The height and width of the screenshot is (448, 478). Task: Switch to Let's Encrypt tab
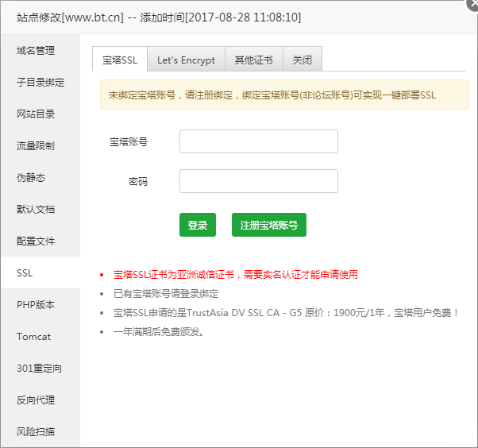point(186,59)
